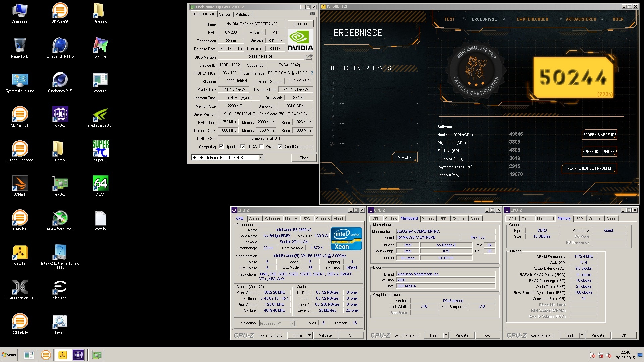Click the ERGEBNIS ABSENDEN button
Viewport: 644px width, 362px height.
[599, 135]
